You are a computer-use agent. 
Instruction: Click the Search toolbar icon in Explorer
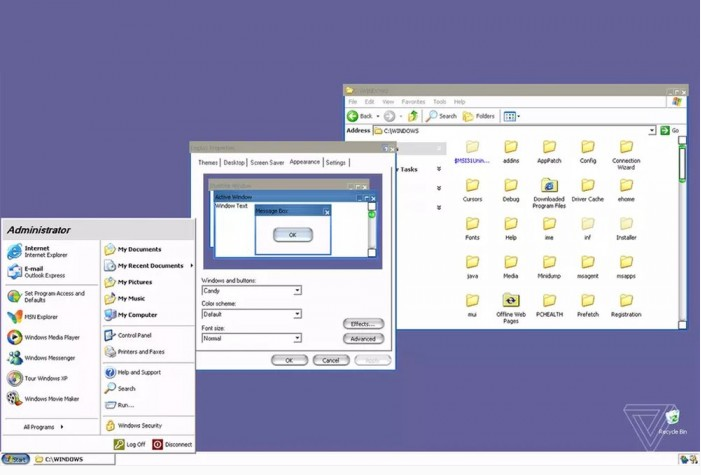point(441,116)
